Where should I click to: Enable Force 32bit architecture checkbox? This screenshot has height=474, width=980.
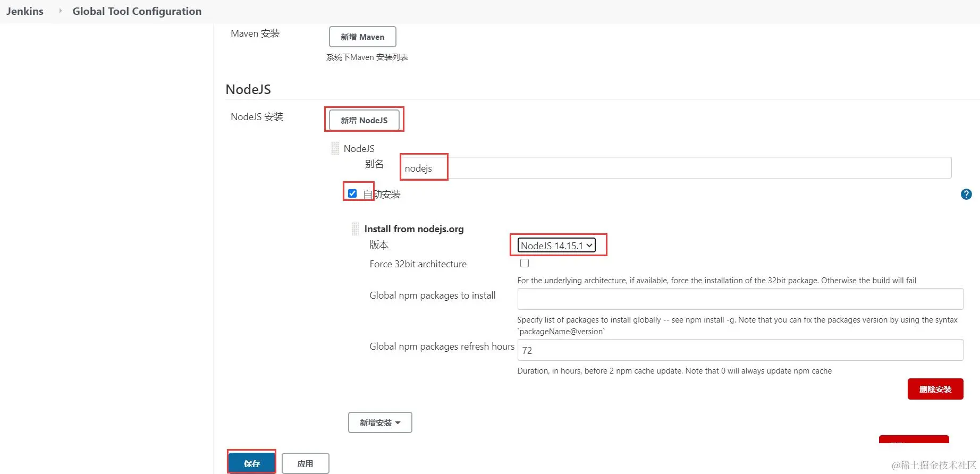[x=525, y=263]
